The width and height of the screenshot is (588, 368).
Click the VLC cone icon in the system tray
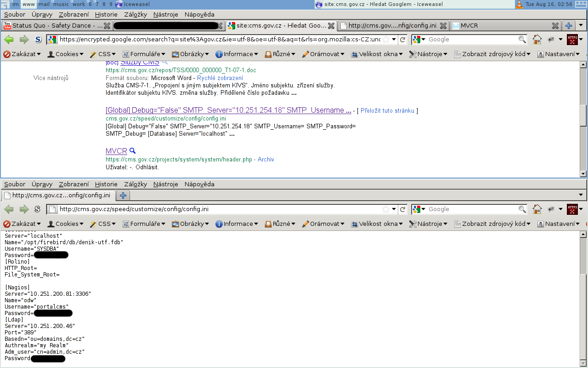[x=519, y=4]
